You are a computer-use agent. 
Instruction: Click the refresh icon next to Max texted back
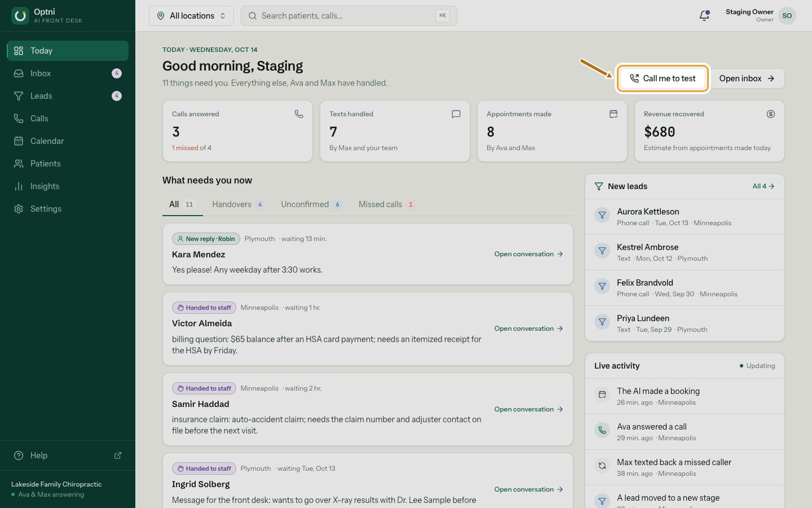(x=602, y=466)
